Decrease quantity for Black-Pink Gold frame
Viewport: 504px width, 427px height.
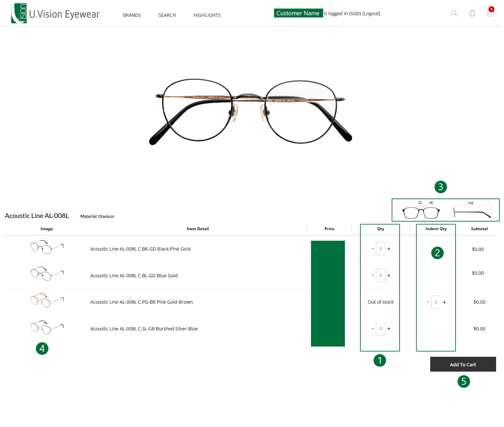[373, 249]
